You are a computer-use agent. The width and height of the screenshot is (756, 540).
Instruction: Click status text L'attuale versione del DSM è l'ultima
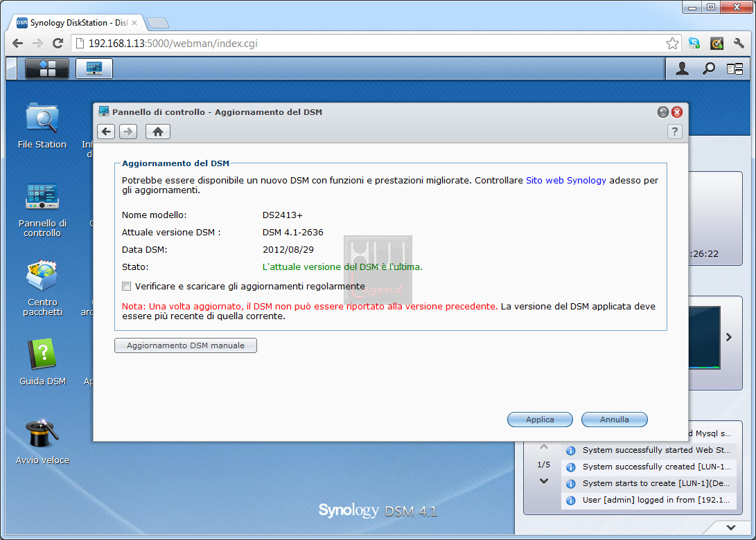point(342,267)
